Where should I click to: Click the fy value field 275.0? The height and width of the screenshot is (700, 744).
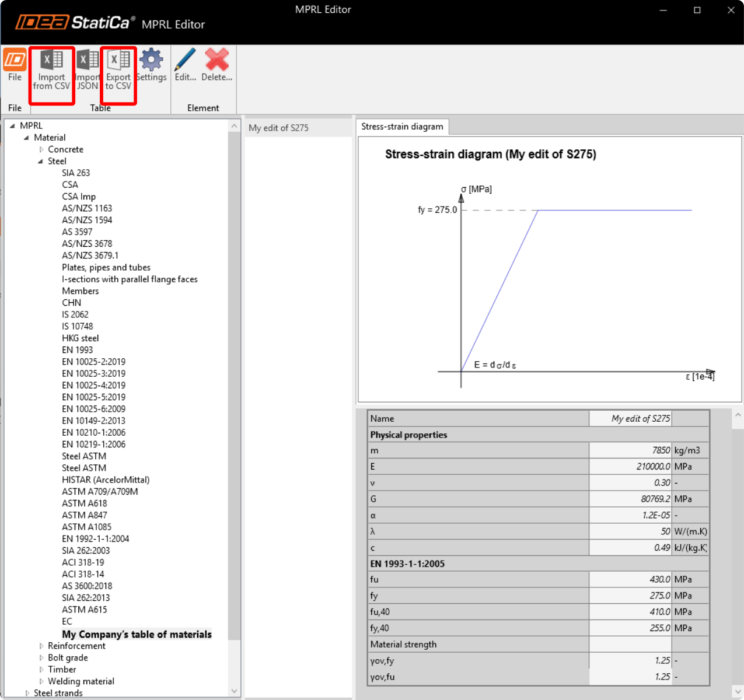click(630, 596)
